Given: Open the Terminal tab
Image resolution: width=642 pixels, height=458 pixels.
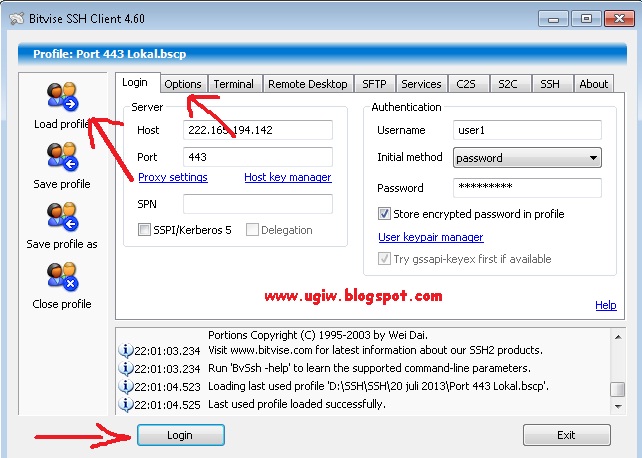Looking at the screenshot, I should (234, 84).
